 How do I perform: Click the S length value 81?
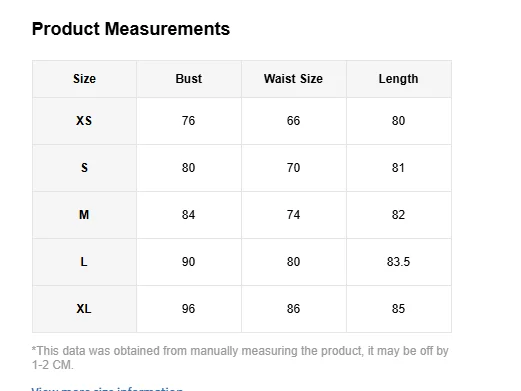(399, 168)
